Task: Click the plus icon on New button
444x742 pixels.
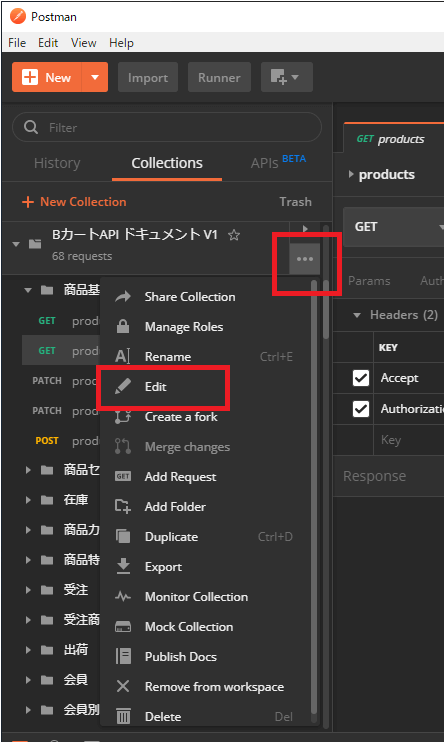Action: [30, 77]
